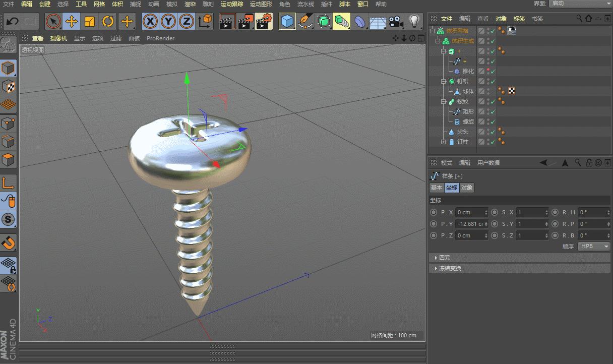
Task: Expand the 钉柱 object in the tree
Action: pos(444,142)
